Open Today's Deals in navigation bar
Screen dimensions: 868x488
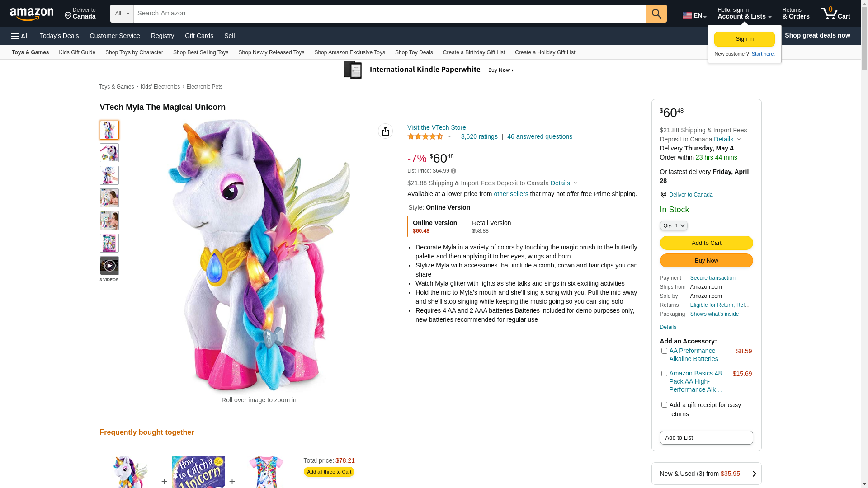59,36
